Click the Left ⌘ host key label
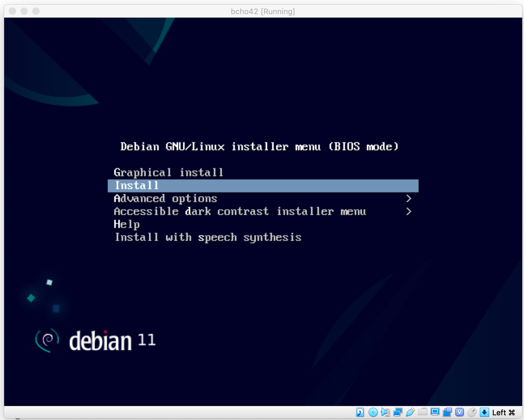 (503, 413)
